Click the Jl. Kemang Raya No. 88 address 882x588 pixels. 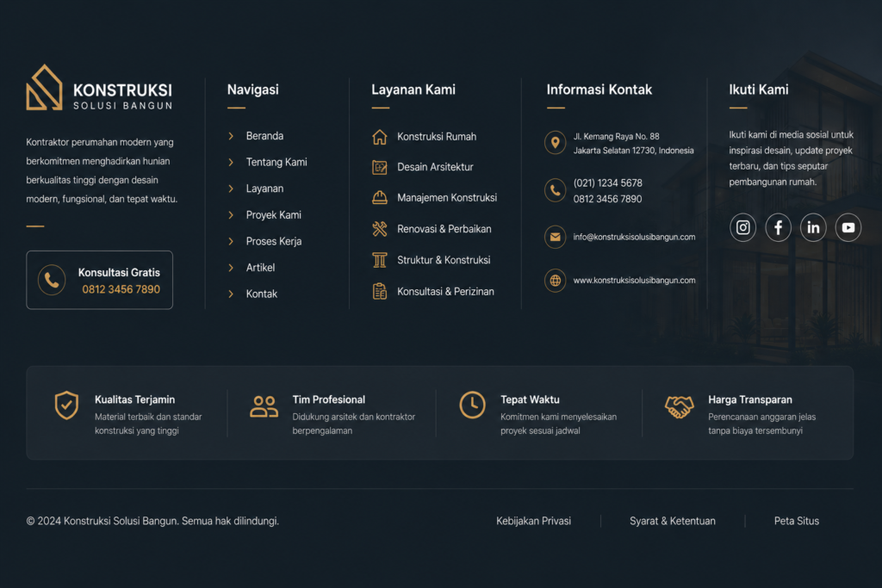pyautogui.click(x=633, y=144)
